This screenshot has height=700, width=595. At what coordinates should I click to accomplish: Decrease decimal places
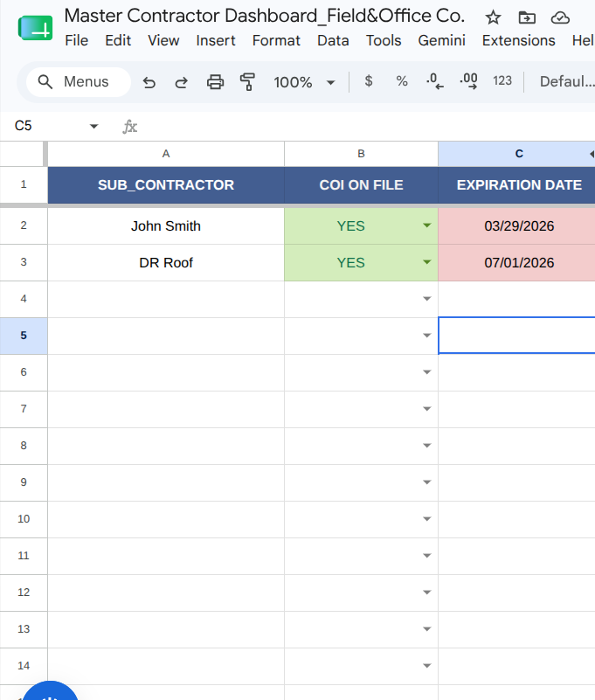coord(435,81)
